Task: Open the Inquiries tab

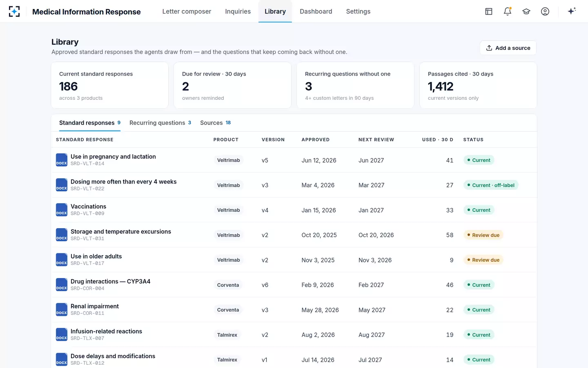Action: click(x=238, y=11)
